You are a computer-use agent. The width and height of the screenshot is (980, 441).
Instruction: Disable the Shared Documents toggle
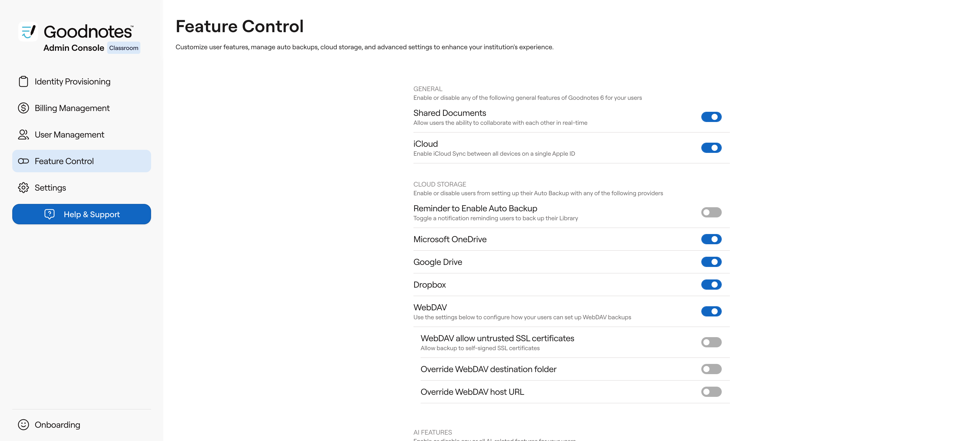[711, 117]
